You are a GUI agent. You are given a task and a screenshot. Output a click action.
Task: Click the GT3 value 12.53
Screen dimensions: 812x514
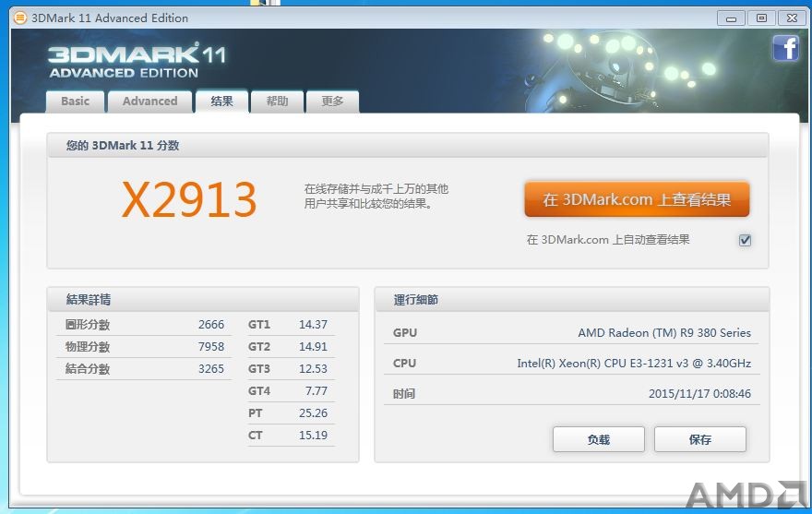click(314, 369)
